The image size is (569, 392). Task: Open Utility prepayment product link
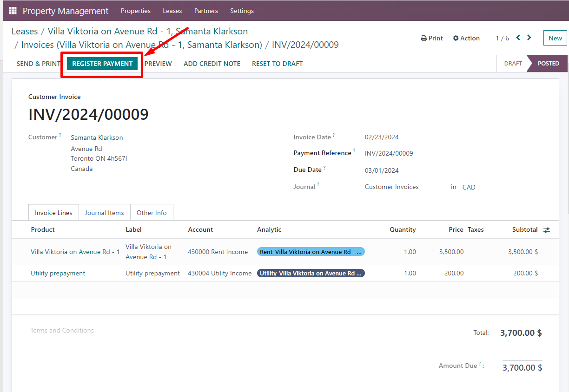point(58,273)
